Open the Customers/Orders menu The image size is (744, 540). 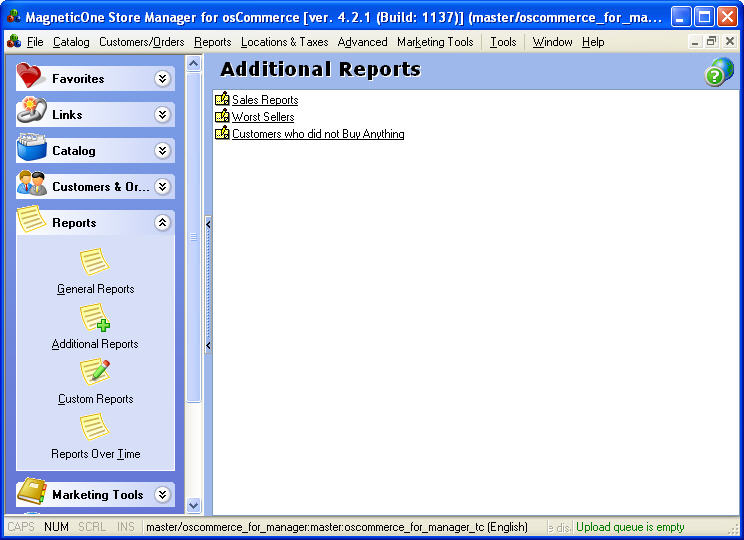(x=142, y=42)
